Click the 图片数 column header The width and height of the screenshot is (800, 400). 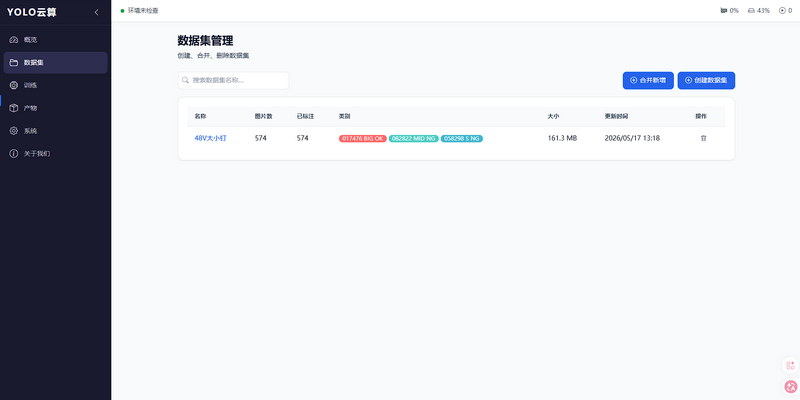pyautogui.click(x=264, y=116)
